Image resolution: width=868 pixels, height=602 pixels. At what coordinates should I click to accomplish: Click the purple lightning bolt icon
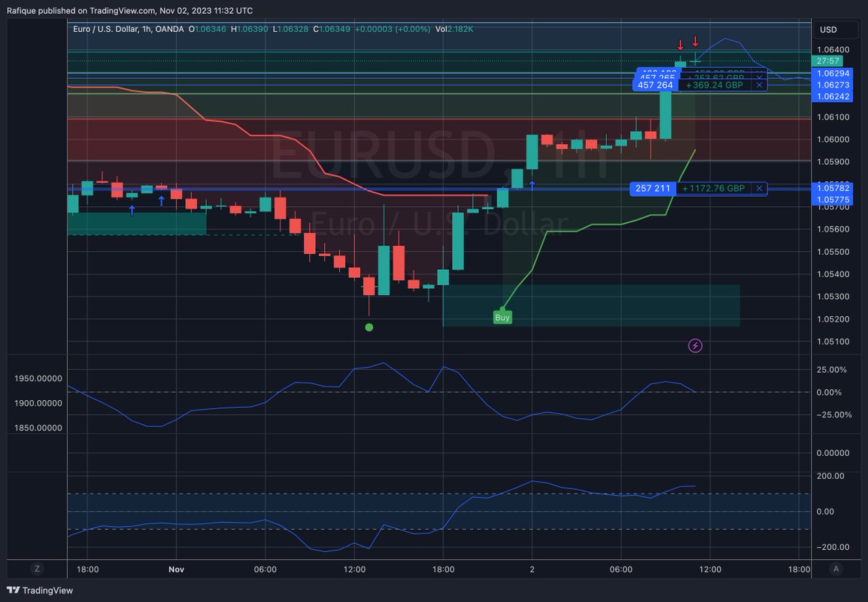pyautogui.click(x=696, y=345)
